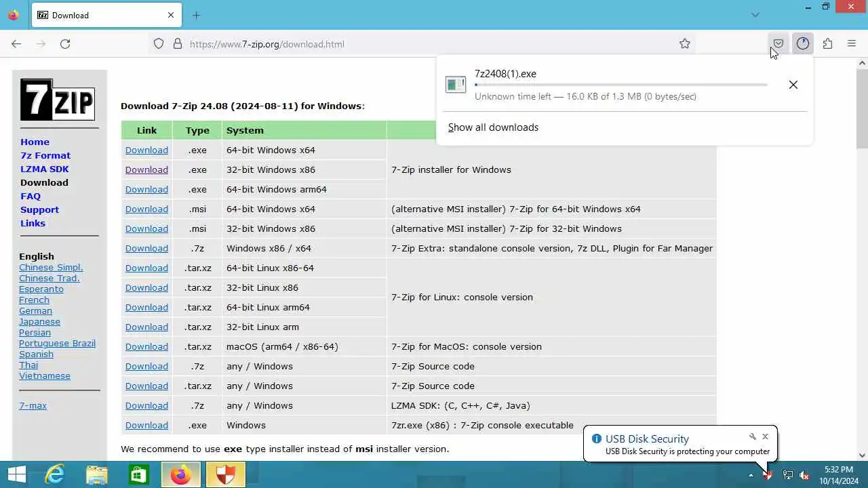Open the Extensions puzzle icon
The image size is (868, 488).
coord(827,44)
